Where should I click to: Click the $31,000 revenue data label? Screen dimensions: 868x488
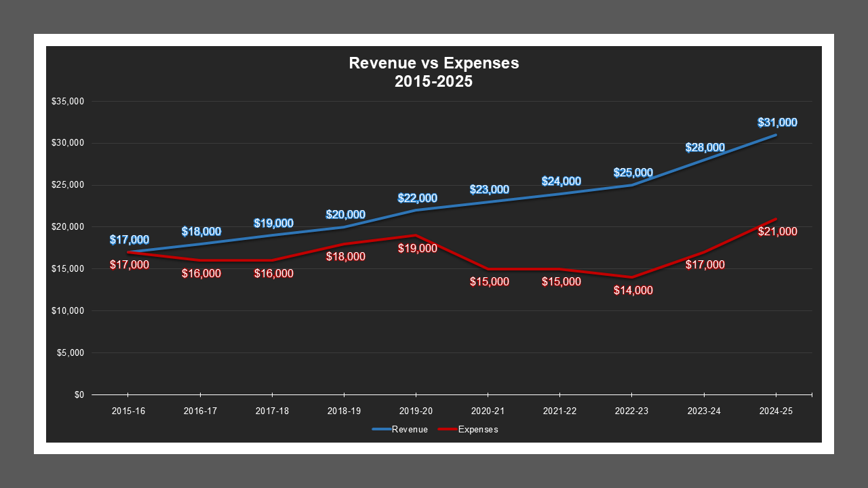pyautogui.click(x=776, y=123)
